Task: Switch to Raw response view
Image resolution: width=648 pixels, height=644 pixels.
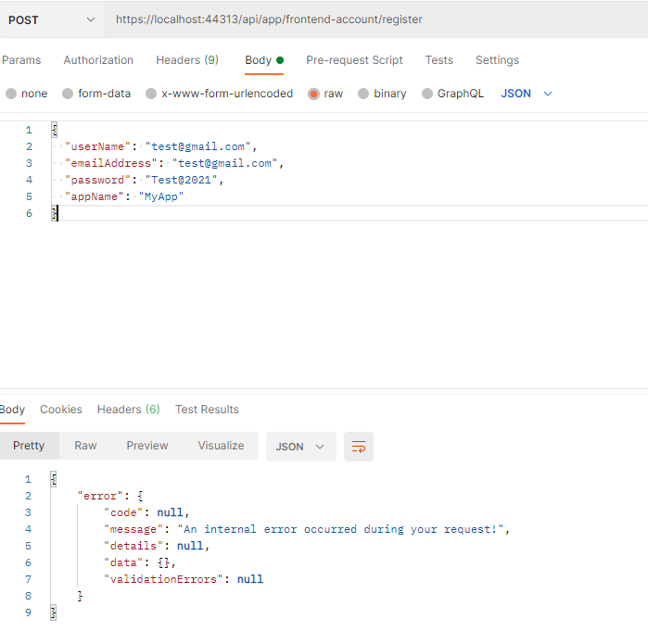Action: [x=85, y=446]
